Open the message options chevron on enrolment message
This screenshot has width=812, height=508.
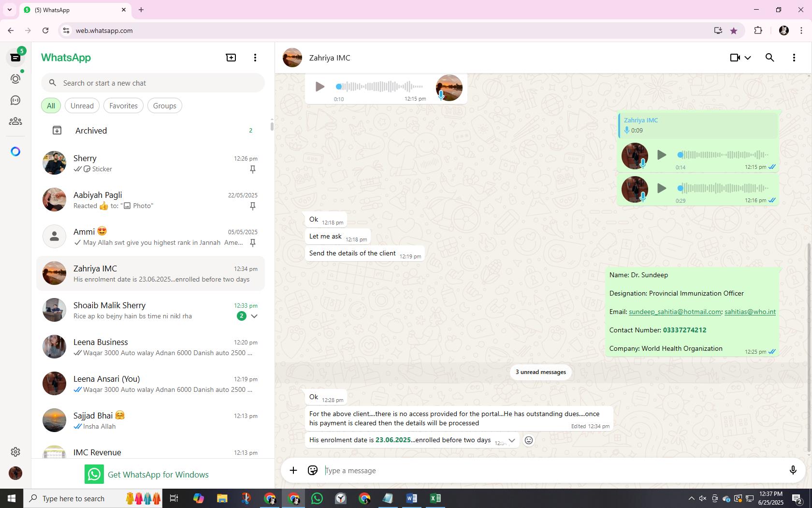[x=511, y=440]
